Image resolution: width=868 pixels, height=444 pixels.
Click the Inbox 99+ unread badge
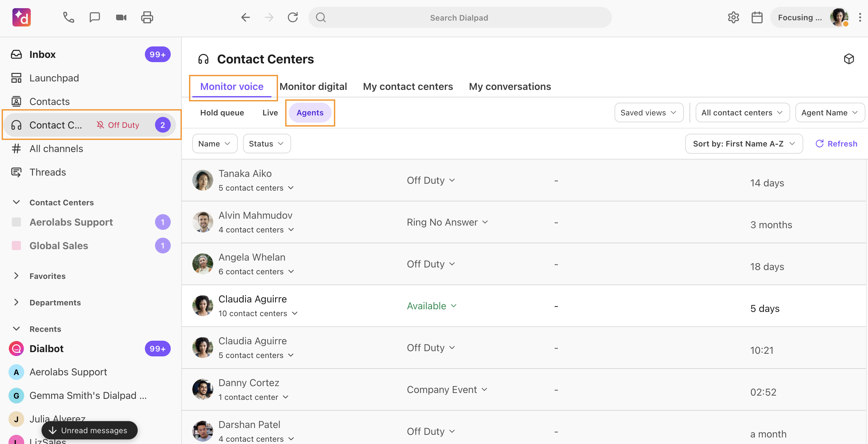pyautogui.click(x=157, y=54)
